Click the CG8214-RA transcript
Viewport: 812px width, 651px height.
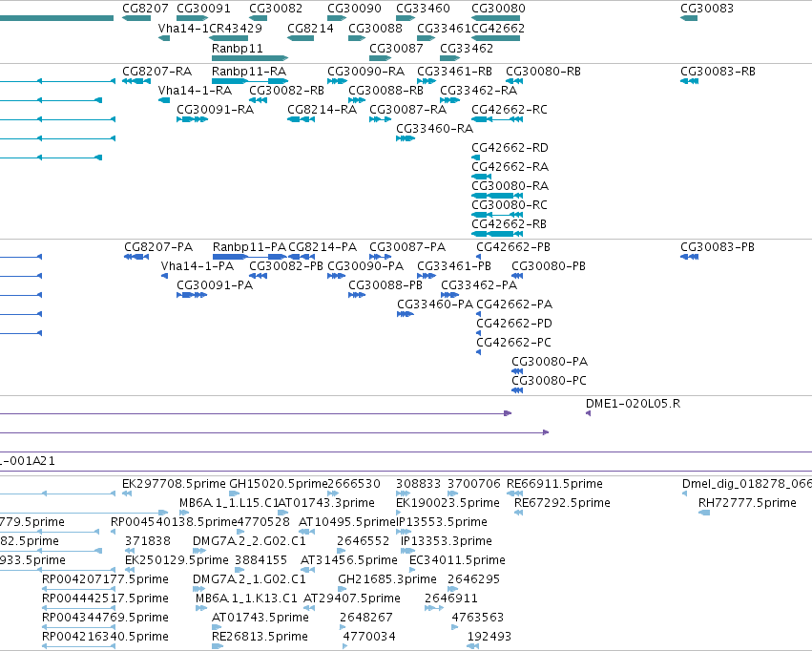[301, 119]
